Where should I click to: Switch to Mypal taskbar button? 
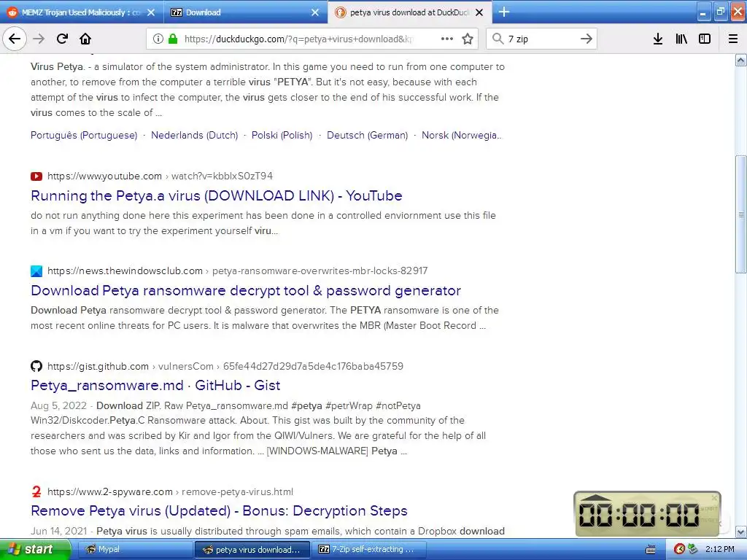(x=135, y=549)
